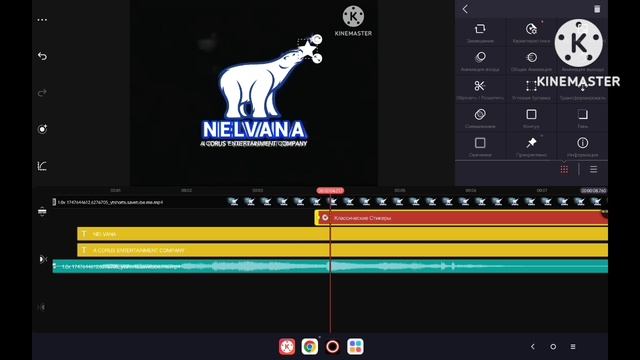Open the keyframe graph tool in left sidebar

pyautogui.click(x=42, y=166)
